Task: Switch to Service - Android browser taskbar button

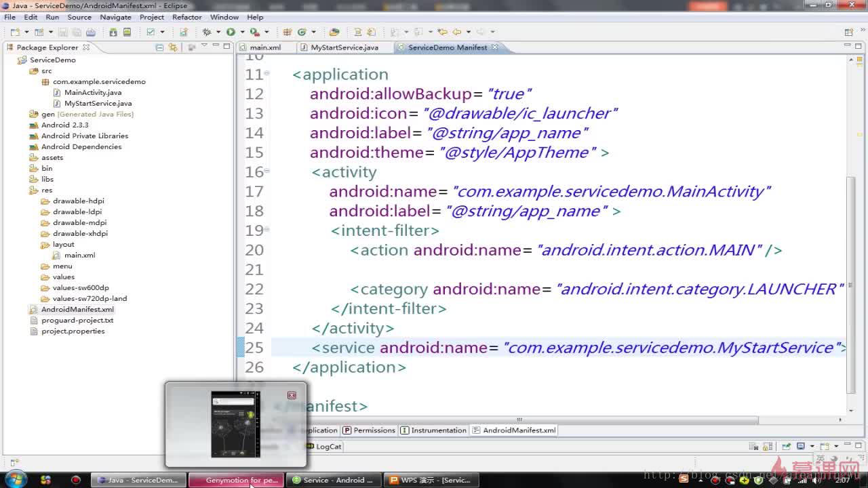Action: pyautogui.click(x=335, y=480)
